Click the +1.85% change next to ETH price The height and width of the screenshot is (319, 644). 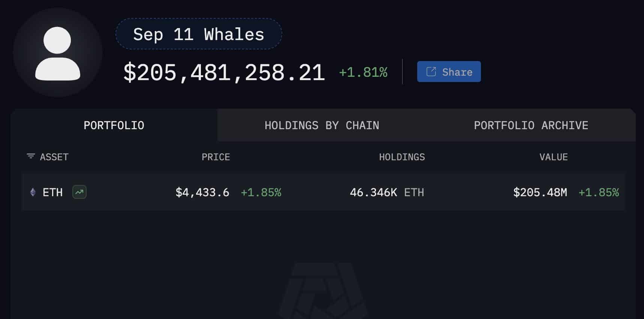(261, 192)
